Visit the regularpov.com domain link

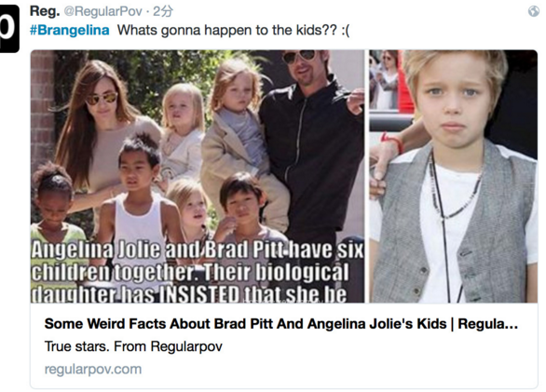(x=93, y=369)
